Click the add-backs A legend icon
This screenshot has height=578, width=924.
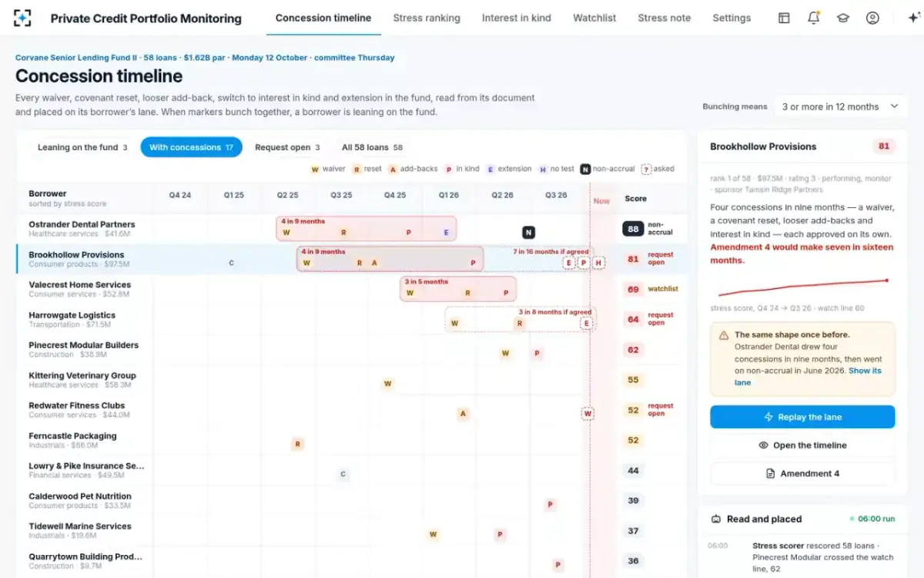click(393, 169)
